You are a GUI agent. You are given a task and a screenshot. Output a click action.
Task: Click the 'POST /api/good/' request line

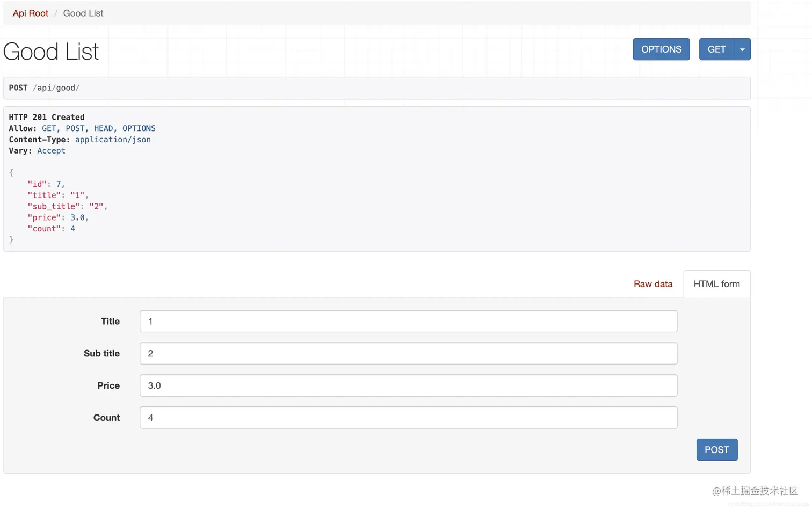(x=44, y=88)
